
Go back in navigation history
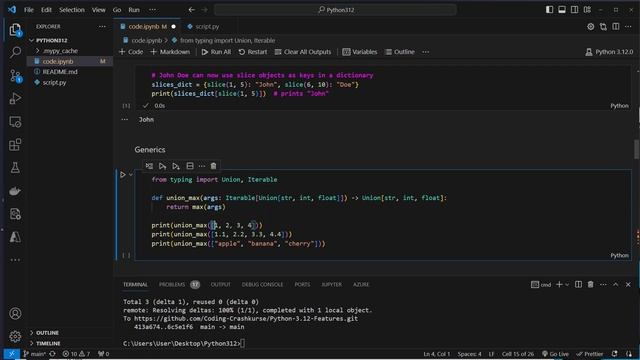click(x=191, y=9)
